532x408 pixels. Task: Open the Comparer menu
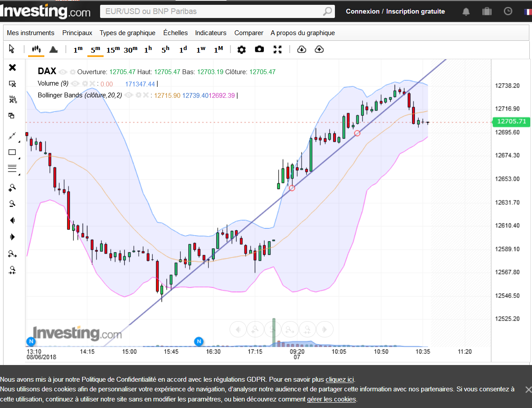click(x=249, y=33)
